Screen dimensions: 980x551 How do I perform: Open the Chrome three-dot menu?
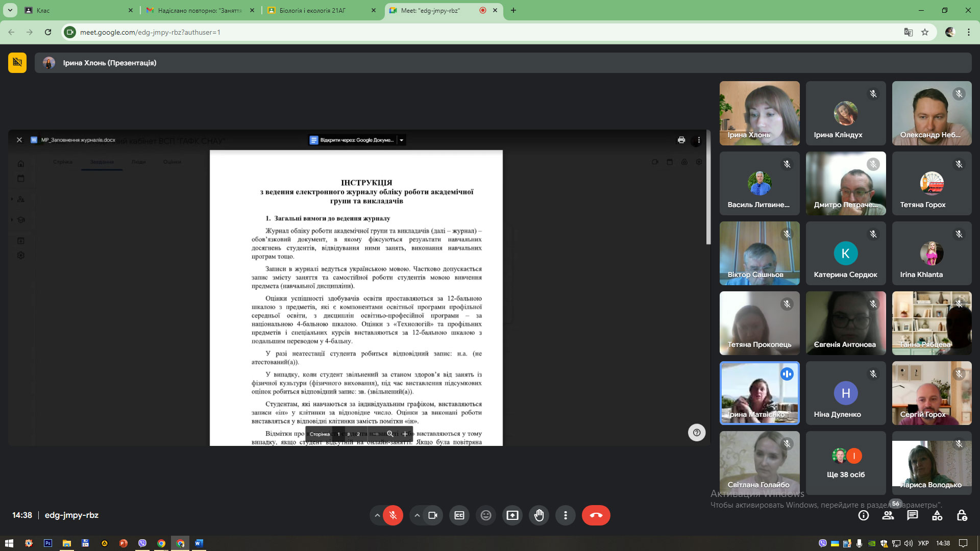[969, 32]
